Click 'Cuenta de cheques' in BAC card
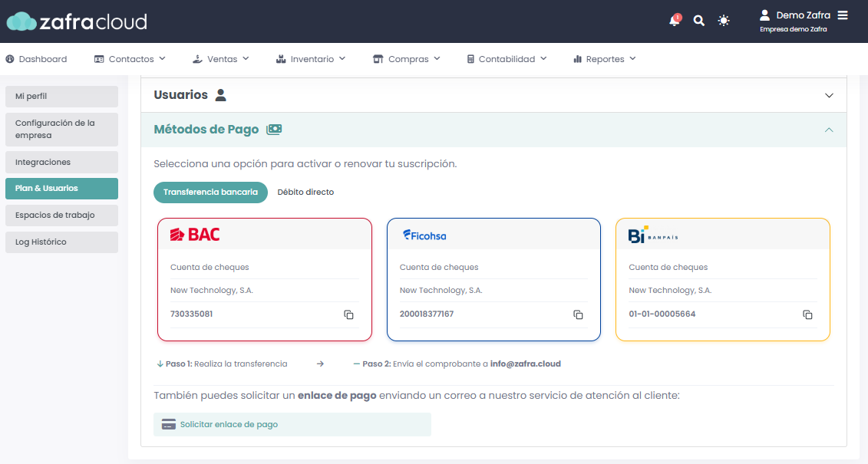 210,267
